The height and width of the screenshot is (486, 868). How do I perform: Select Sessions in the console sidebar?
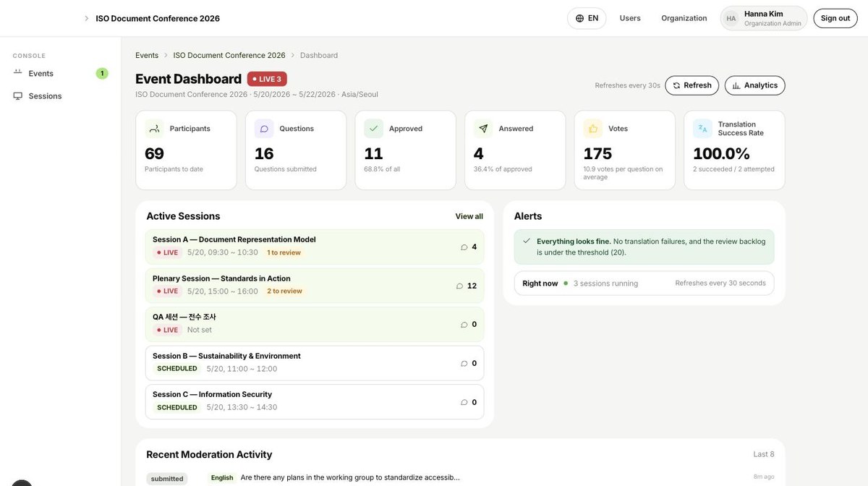(x=60, y=95)
